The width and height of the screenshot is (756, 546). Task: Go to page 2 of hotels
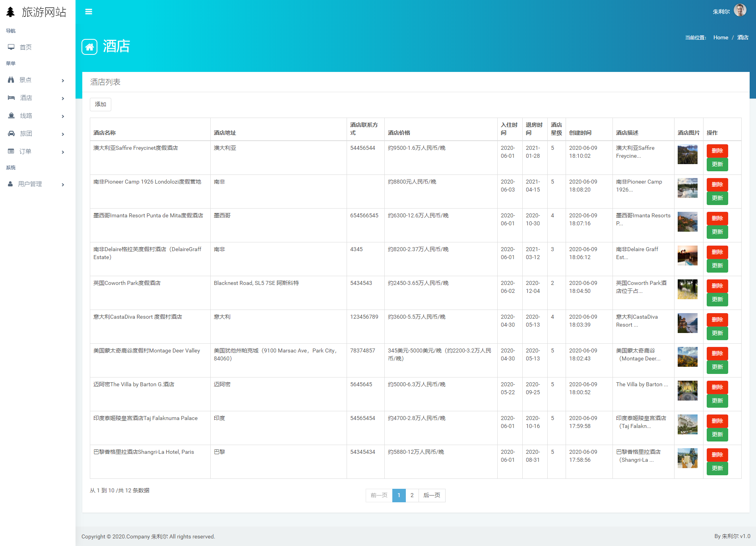point(412,496)
